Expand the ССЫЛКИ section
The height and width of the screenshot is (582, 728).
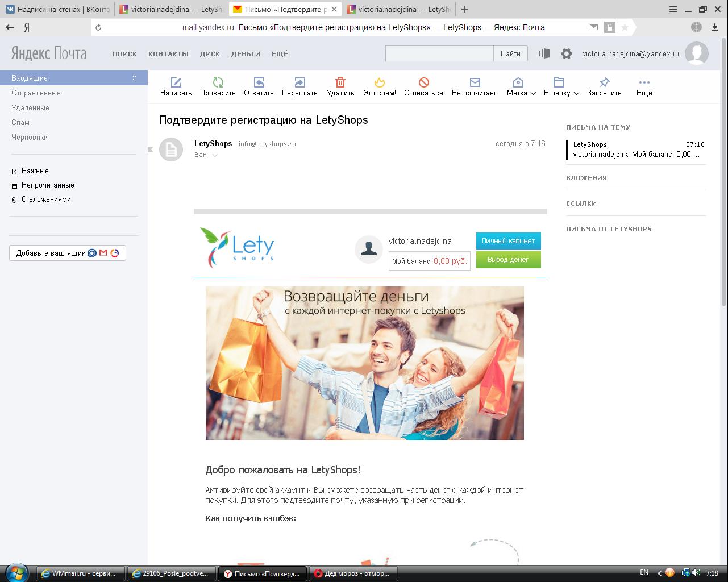point(581,203)
